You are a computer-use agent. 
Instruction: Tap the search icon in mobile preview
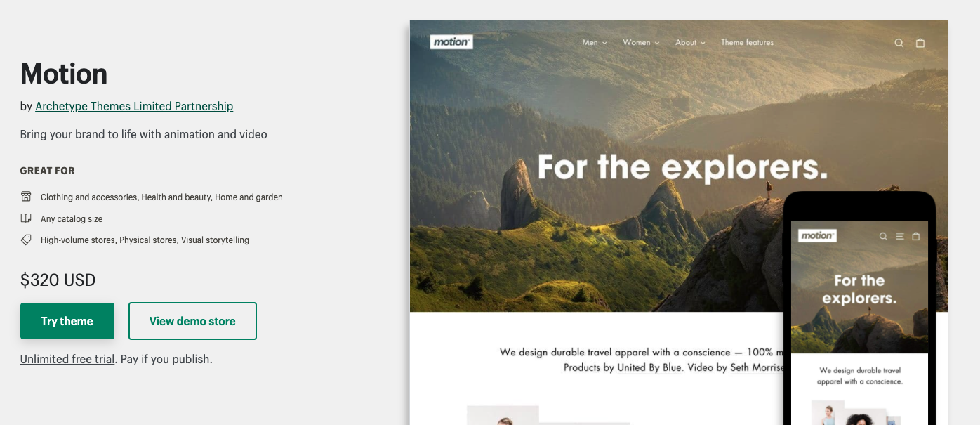pyautogui.click(x=883, y=236)
